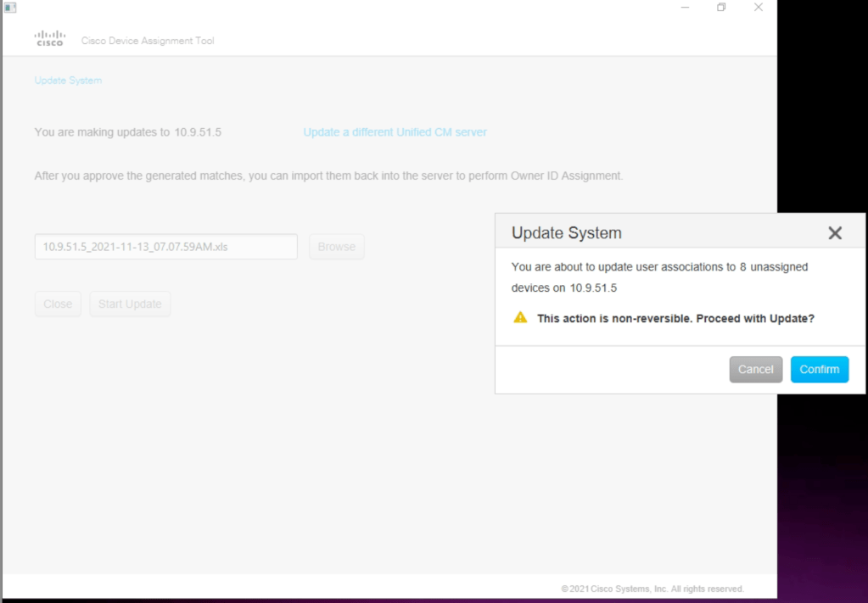
Task: Click the non-reversible warning message text
Action: [675, 318]
